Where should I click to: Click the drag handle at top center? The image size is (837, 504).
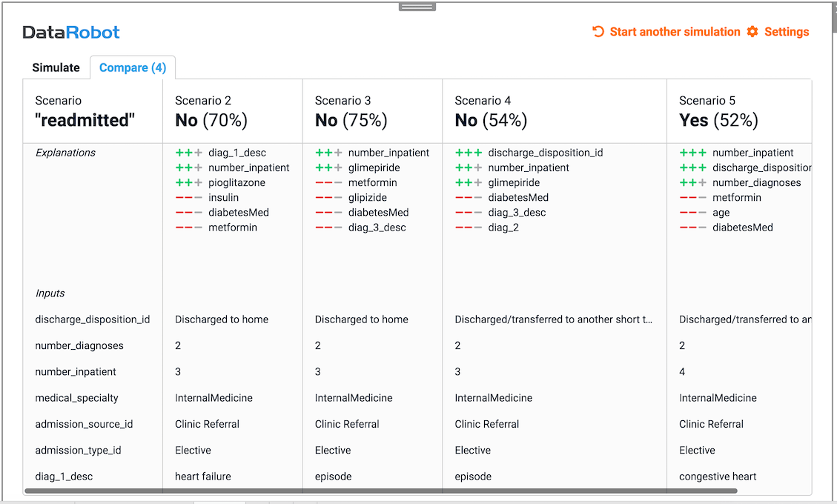tap(417, 7)
